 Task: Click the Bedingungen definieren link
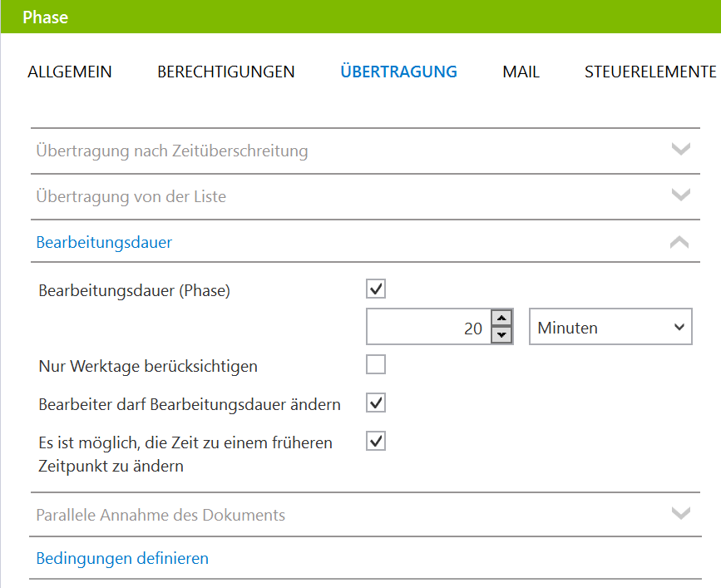pyautogui.click(x=122, y=558)
